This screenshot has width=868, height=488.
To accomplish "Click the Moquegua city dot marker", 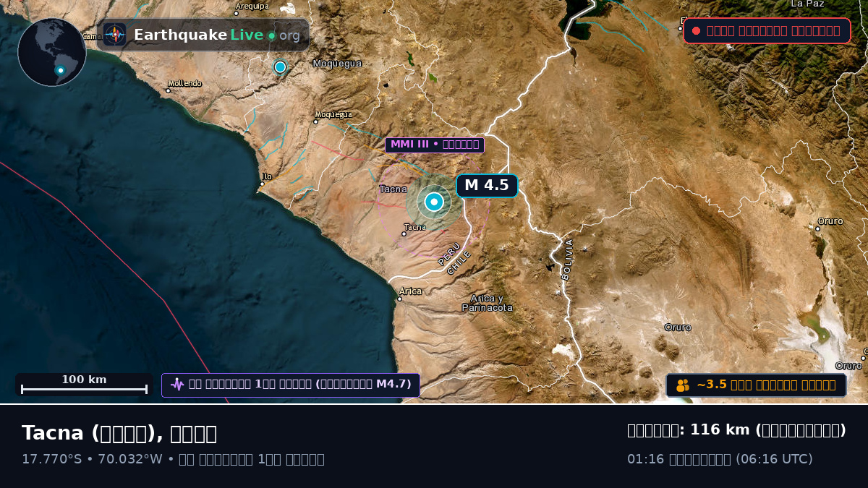I will 315,121.
